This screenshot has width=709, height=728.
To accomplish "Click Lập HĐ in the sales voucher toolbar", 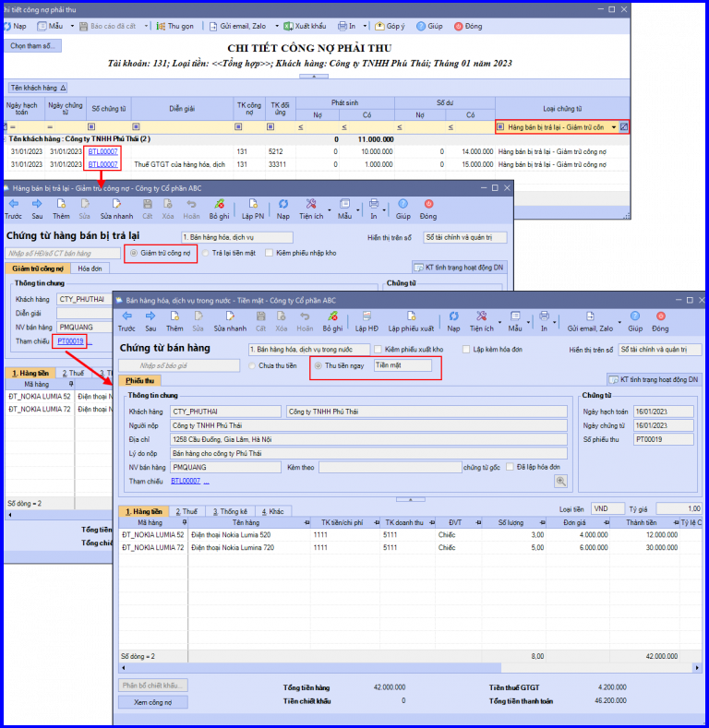I will [367, 321].
